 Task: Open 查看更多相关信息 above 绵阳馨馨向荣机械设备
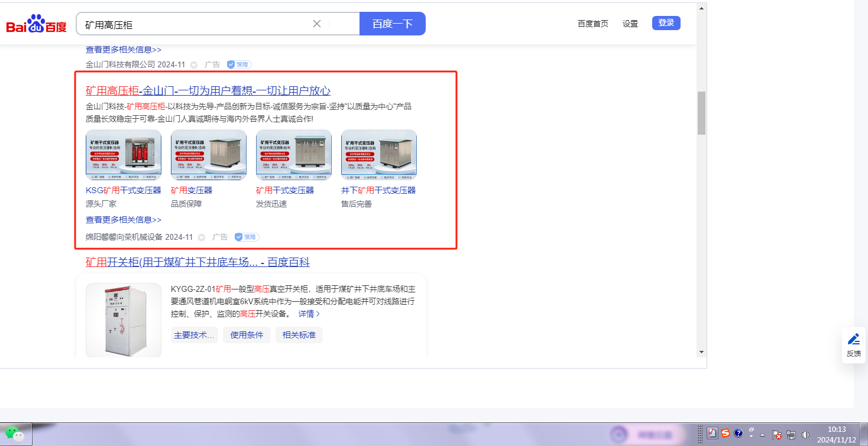click(x=124, y=220)
